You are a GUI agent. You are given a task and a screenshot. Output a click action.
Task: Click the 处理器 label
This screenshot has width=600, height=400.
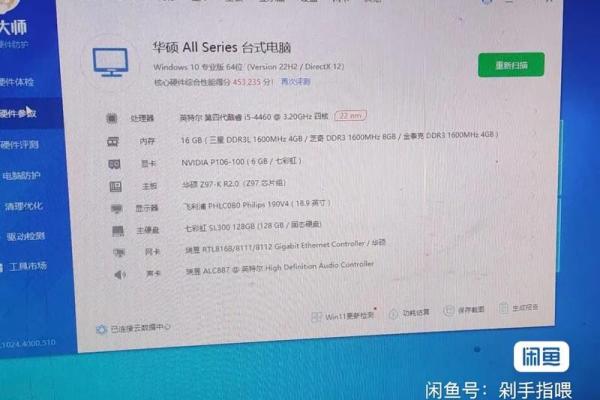point(142,118)
